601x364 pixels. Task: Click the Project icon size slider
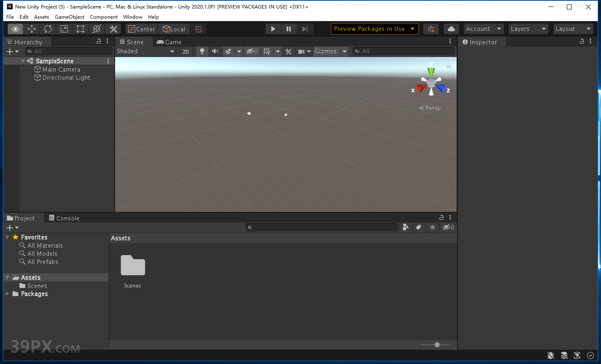tap(435, 344)
